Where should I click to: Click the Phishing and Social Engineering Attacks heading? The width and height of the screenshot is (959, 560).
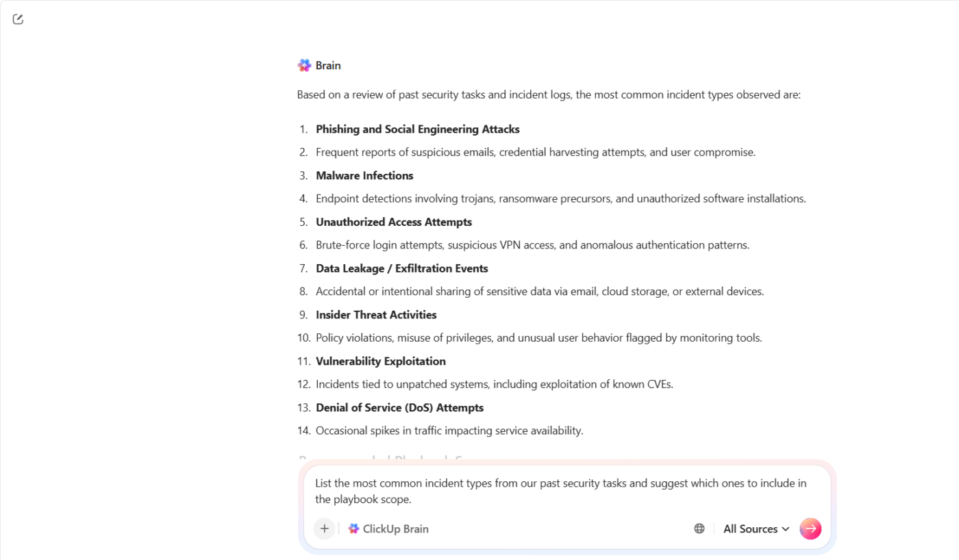[417, 129]
